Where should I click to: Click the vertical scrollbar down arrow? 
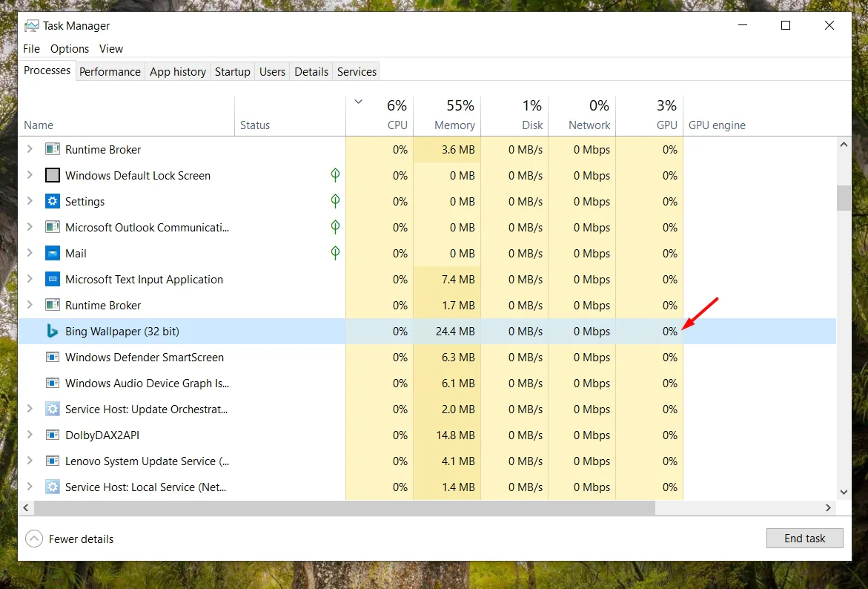pos(844,492)
